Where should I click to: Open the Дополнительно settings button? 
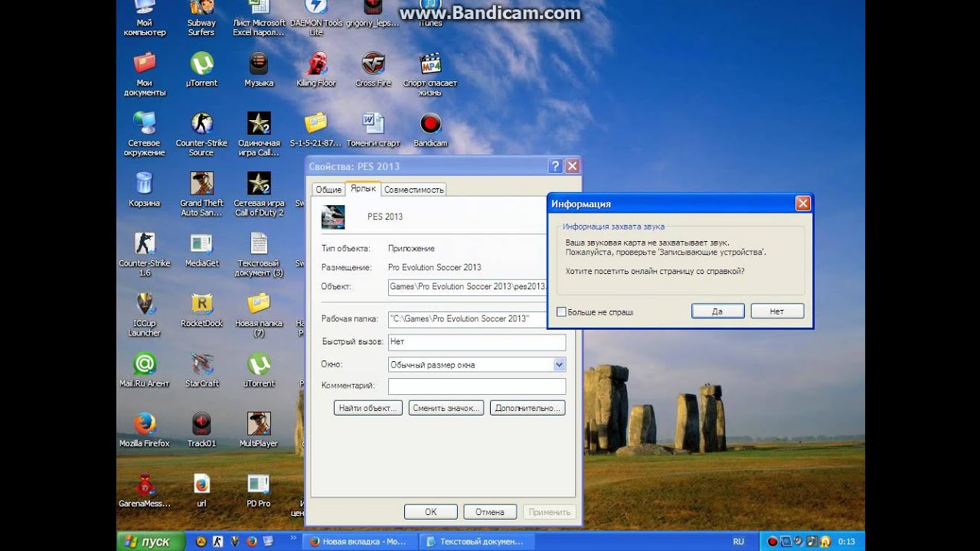(x=528, y=408)
